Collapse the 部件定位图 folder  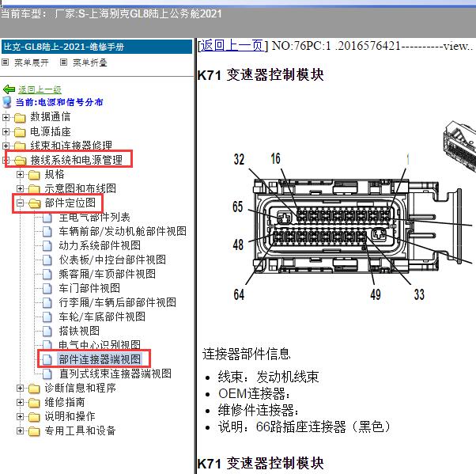(20, 203)
